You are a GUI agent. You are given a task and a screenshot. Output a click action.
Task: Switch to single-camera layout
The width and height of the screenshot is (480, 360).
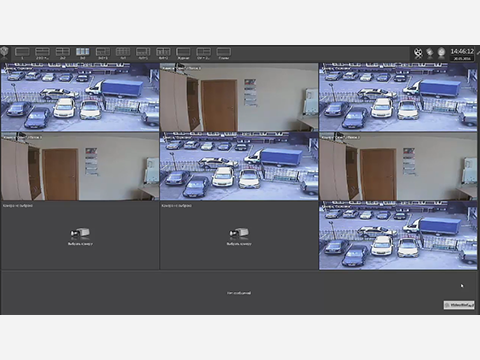coord(22,53)
